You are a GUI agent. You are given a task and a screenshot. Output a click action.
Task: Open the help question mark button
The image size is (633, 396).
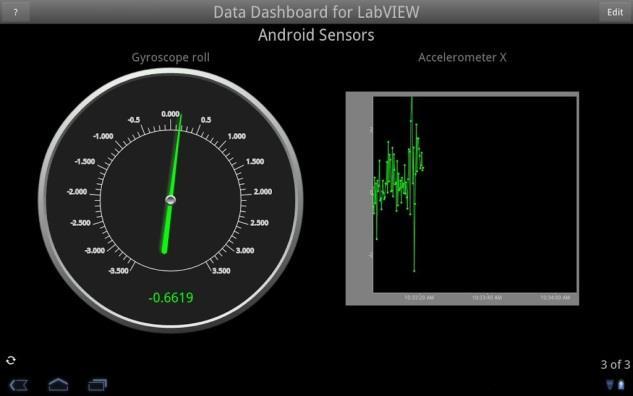(15, 12)
